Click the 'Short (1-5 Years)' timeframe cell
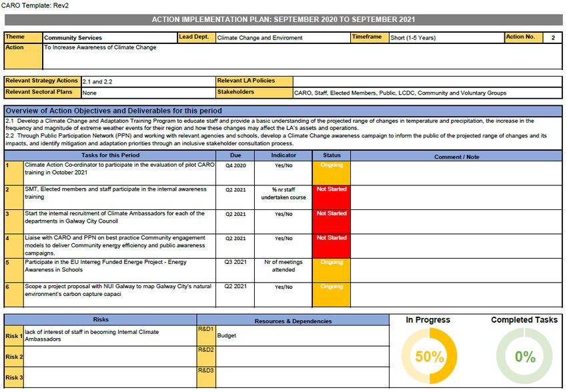Image resolution: width=567 pixels, height=392 pixels. (x=446, y=37)
